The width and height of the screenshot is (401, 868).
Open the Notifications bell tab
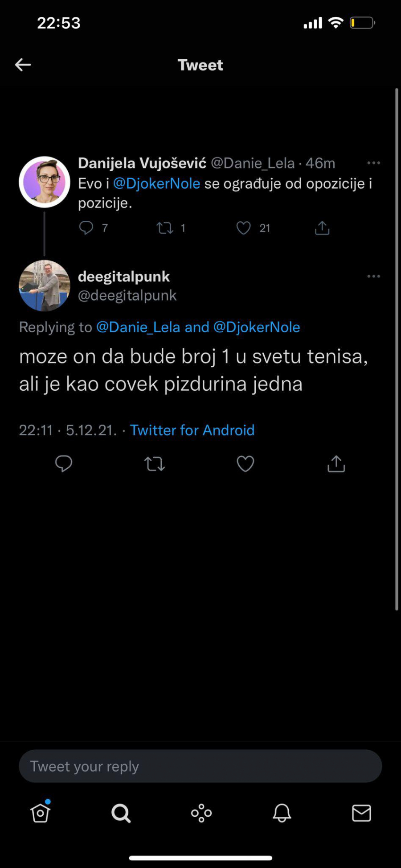[282, 813]
